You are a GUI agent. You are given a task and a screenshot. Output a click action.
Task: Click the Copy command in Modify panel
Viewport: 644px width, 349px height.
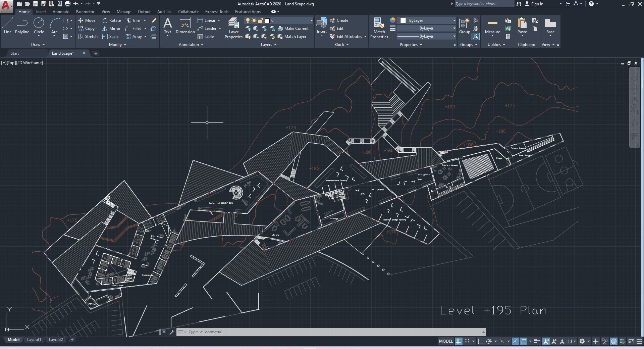click(x=87, y=29)
